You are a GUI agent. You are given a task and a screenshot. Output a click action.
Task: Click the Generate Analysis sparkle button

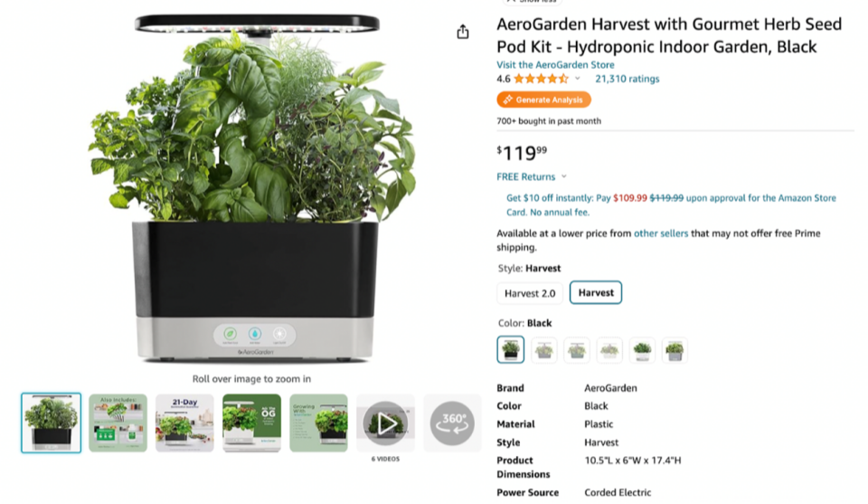click(543, 100)
